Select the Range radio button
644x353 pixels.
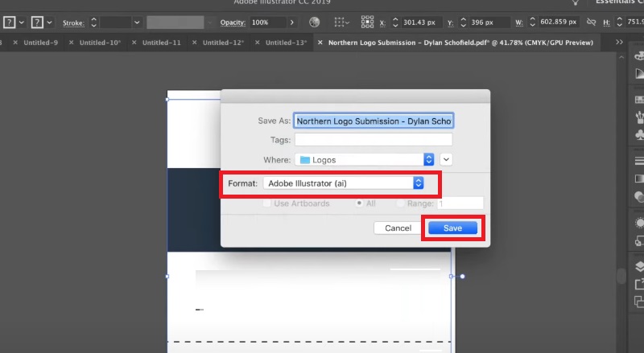400,203
